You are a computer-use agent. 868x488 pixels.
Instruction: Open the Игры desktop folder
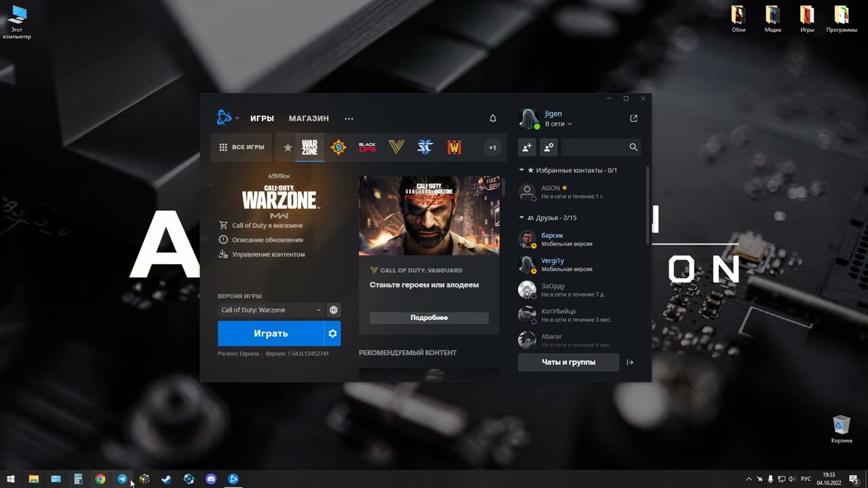click(807, 19)
